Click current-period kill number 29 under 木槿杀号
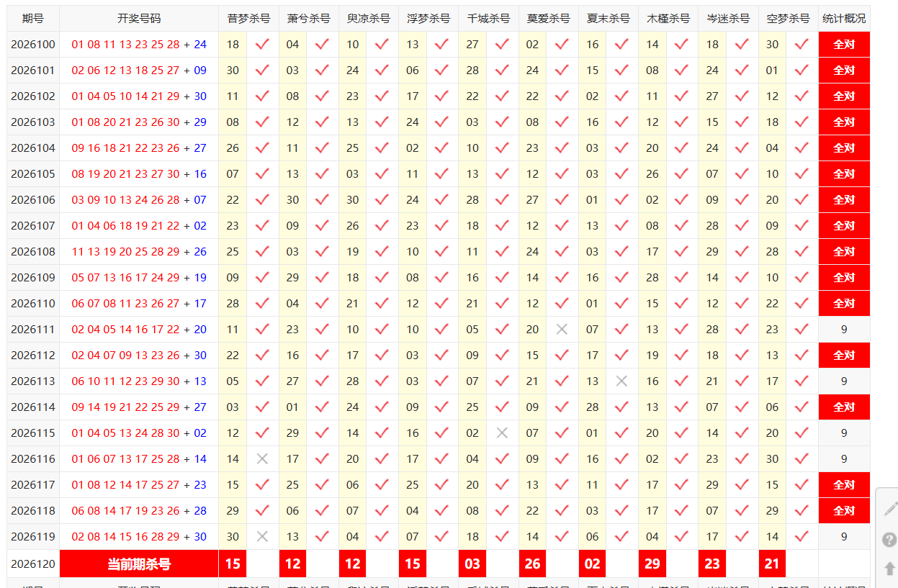The height and width of the screenshot is (588, 898). (x=652, y=564)
